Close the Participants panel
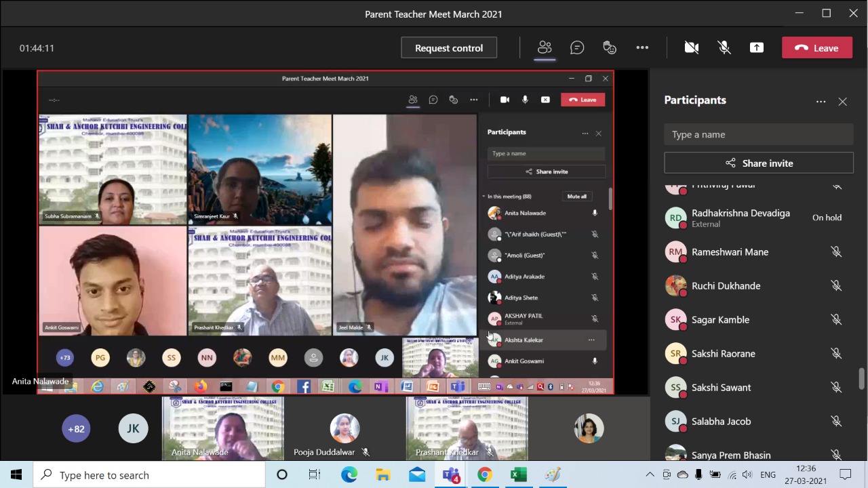Viewport: 868px width, 488px height. (842, 102)
